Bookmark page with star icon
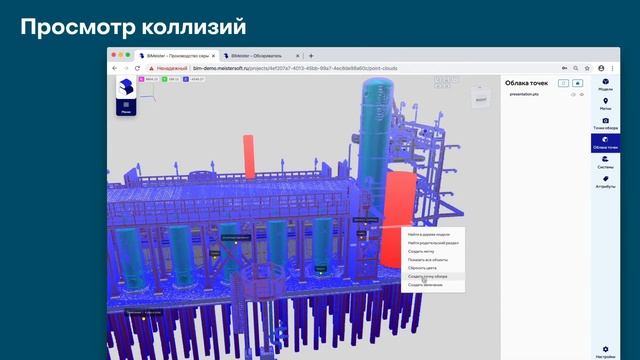This screenshot has height=360, width=640. (587, 68)
